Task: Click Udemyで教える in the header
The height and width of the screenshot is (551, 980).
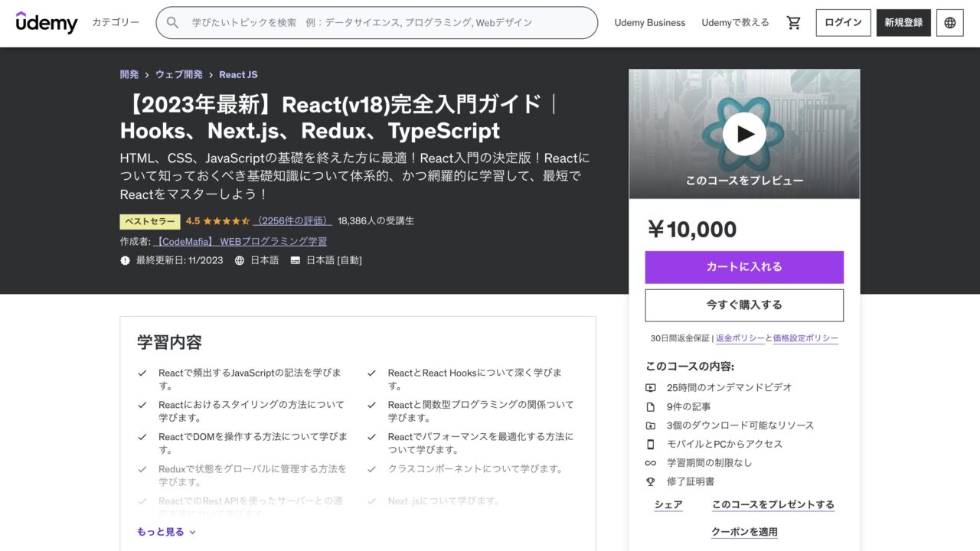Action: tap(735, 22)
